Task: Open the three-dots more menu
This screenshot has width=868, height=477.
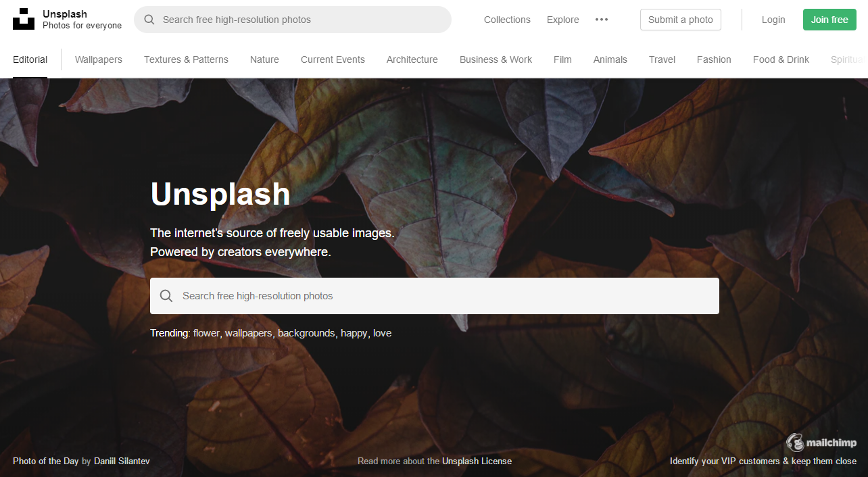Action: pos(602,20)
